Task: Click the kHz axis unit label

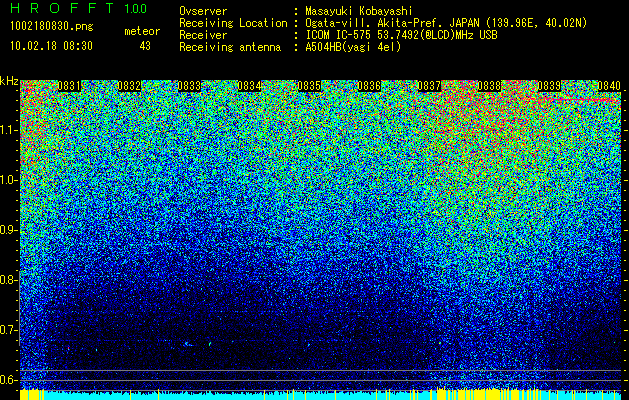Action: (9, 81)
